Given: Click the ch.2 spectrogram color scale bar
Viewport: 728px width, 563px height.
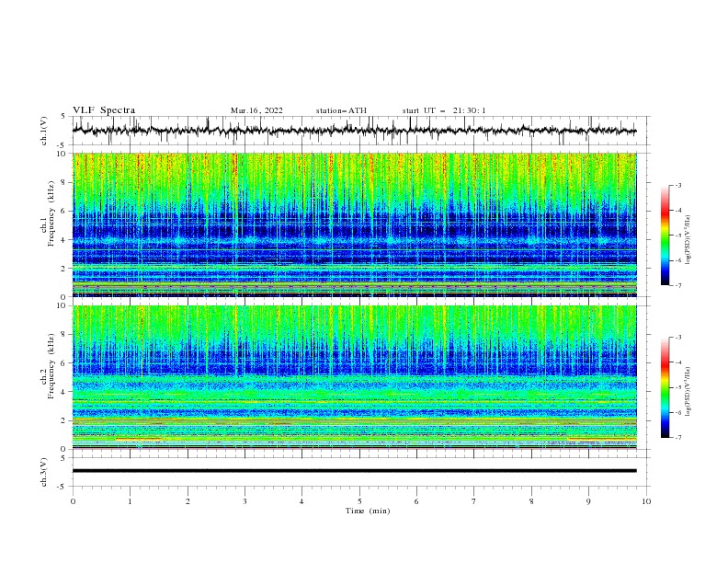Looking at the screenshot, I should [x=665, y=387].
